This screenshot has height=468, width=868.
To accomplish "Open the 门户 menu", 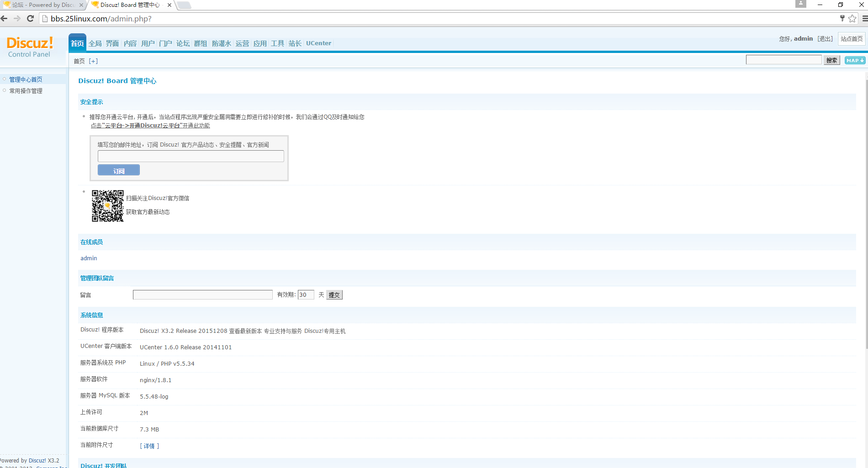I will tap(165, 43).
